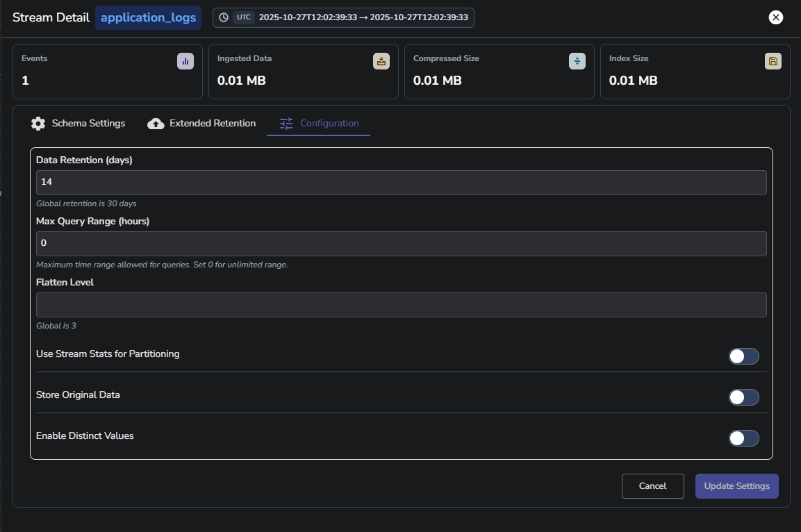Viewport: 801px width, 532px height.
Task: Click the clock icon in the time range picker
Action: point(224,17)
